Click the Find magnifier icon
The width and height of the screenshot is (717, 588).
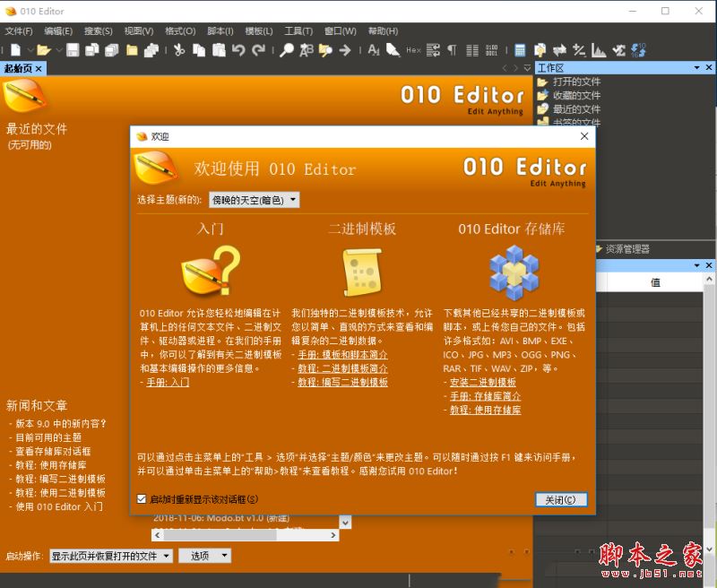pos(287,49)
